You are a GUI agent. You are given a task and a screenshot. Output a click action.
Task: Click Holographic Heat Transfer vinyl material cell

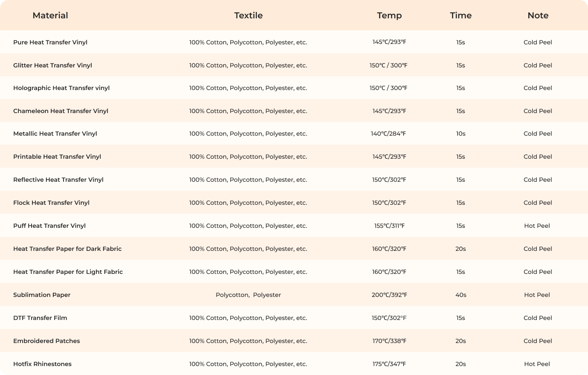[61, 88]
